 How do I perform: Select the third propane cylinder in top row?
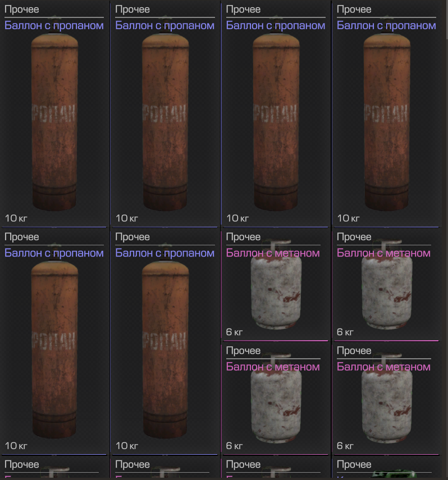tap(276, 114)
